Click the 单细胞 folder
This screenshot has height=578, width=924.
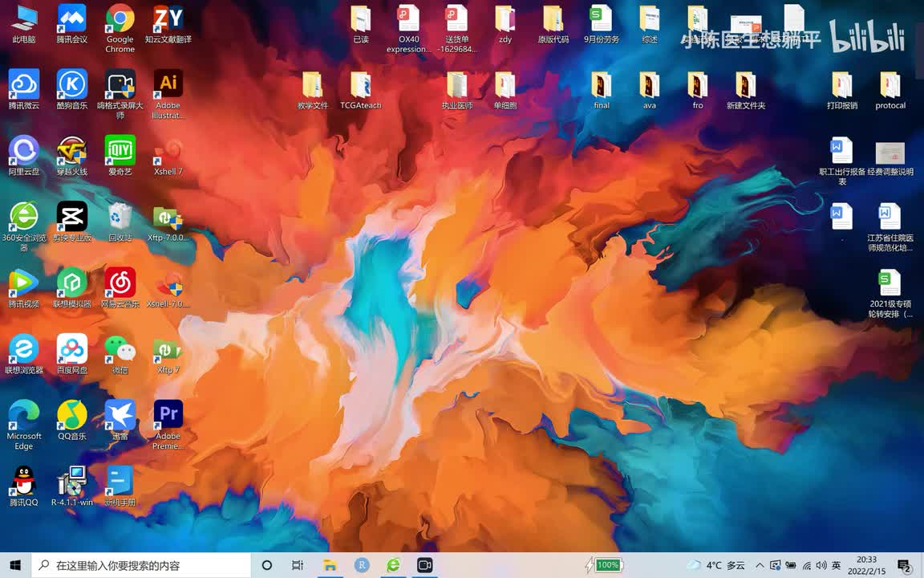505,90
